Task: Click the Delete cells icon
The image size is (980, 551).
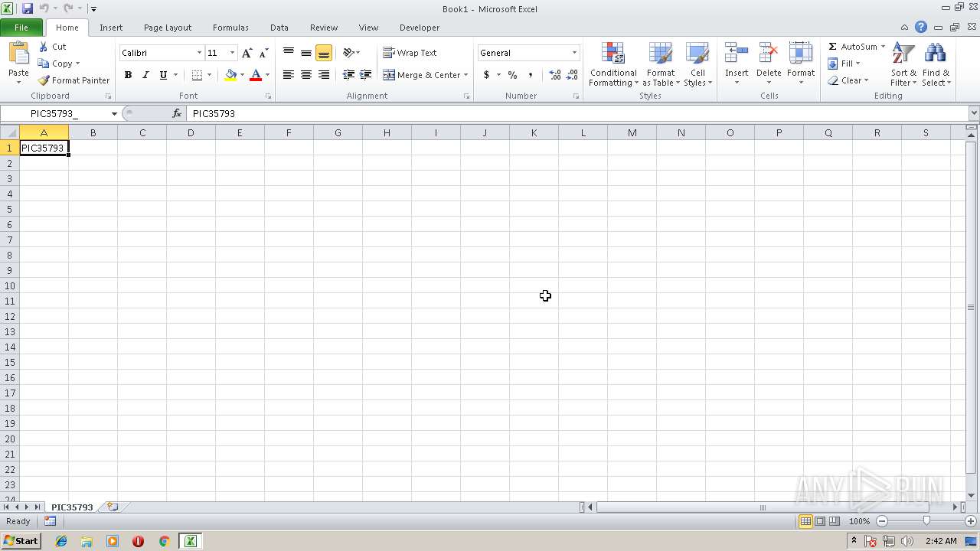Action: click(769, 54)
